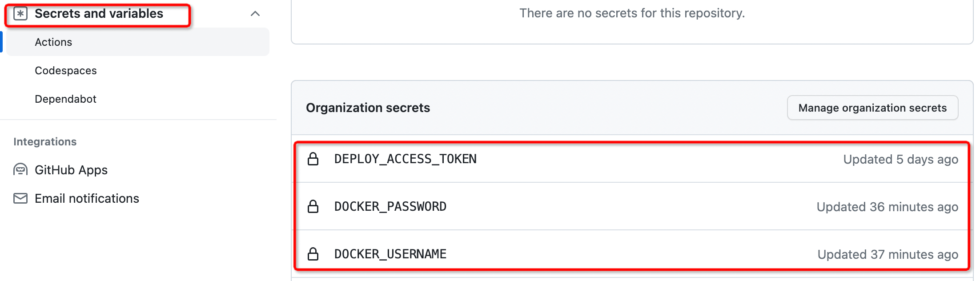Viewport: 980px width, 281px height.
Task: Open the GitHub Apps link
Action: click(71, 170)
